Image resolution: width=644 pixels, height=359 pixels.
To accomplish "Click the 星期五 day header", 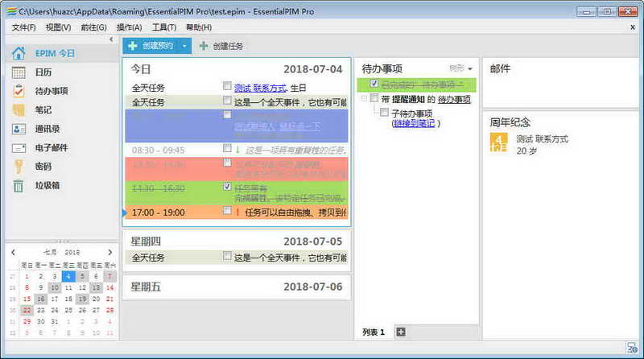I will tap(146, 287).
